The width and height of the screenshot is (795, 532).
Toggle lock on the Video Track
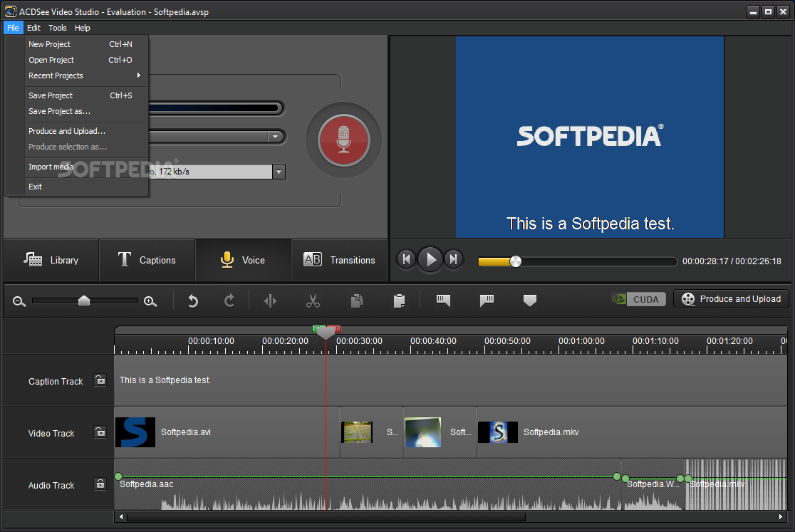[100, 432]
